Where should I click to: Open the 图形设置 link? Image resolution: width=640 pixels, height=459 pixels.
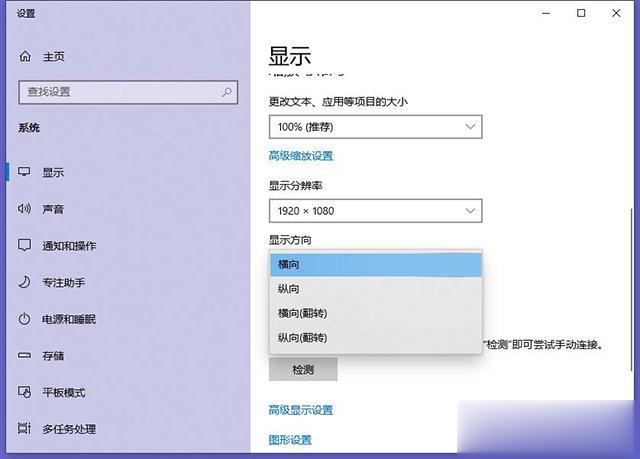click(x=290, y=440)
